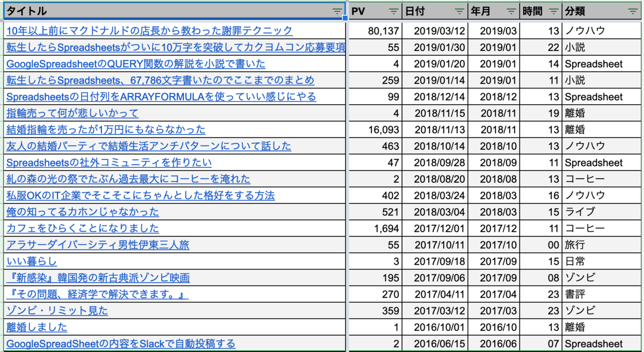Screen dimensions: 644x352
Task: Select the date cell 2017/12/01
Action: coord(435,229)
